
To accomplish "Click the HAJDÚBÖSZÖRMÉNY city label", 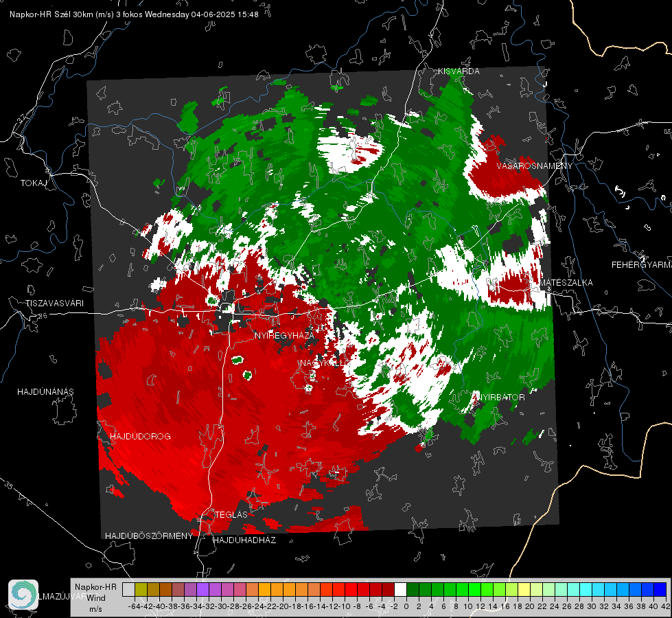I will tap(149, 536).
